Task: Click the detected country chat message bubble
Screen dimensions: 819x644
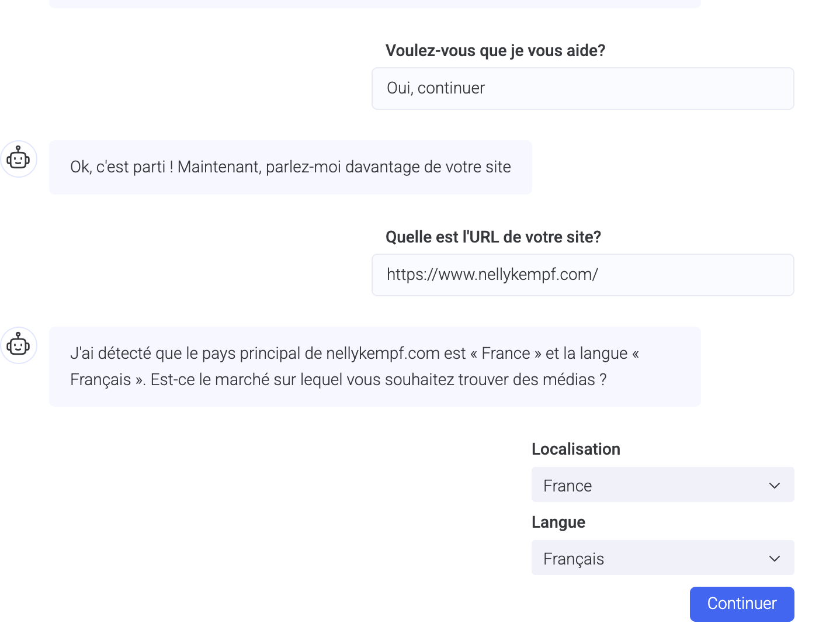Action: click(375, 366)
